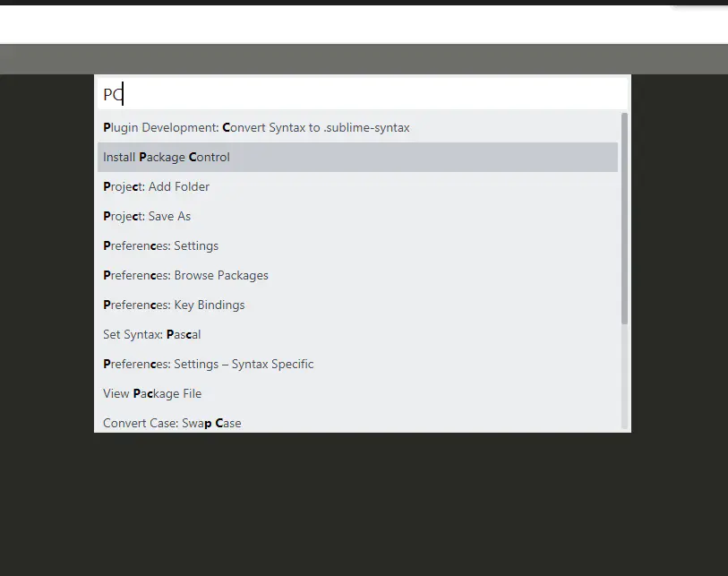This screenshot has height=576, width=728.
Task: Click the command palette scrollbar thumb
Action: [x=624, y=215]
